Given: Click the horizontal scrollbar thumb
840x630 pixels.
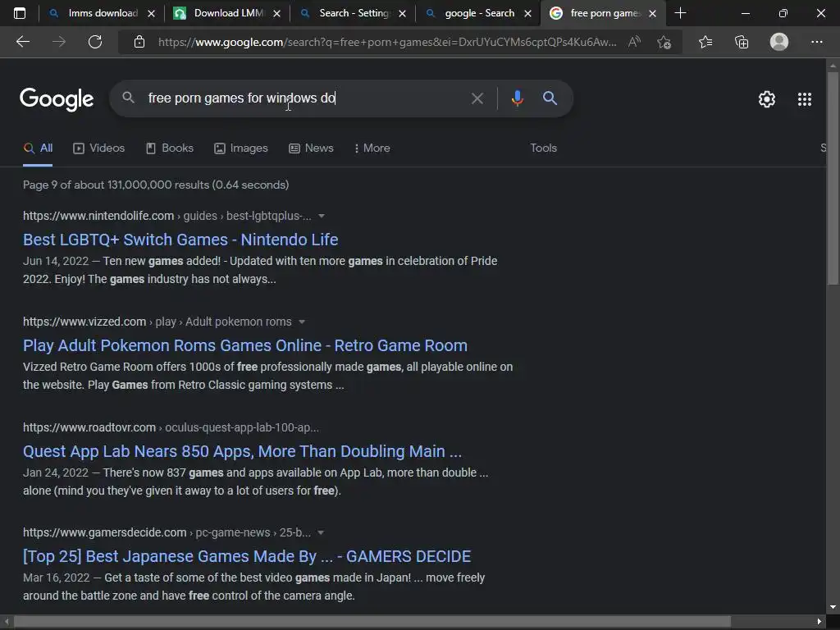Looking at the screenshot, I should 372,622.
